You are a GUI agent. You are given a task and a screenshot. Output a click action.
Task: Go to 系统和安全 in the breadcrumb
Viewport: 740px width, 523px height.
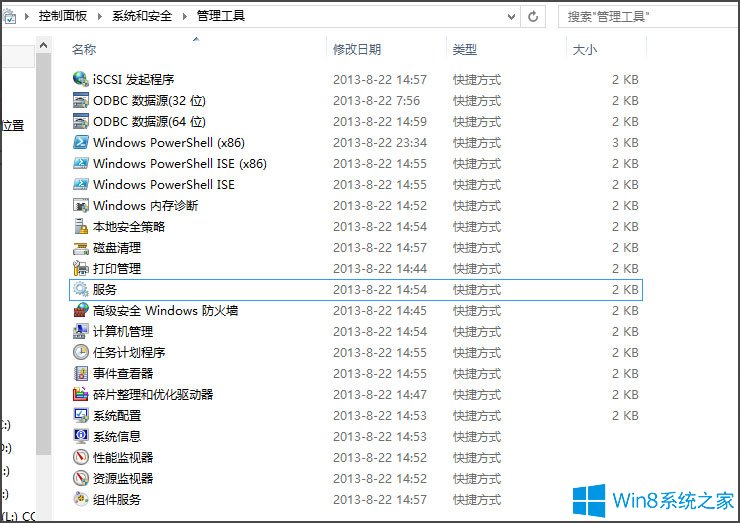point(142,16)
